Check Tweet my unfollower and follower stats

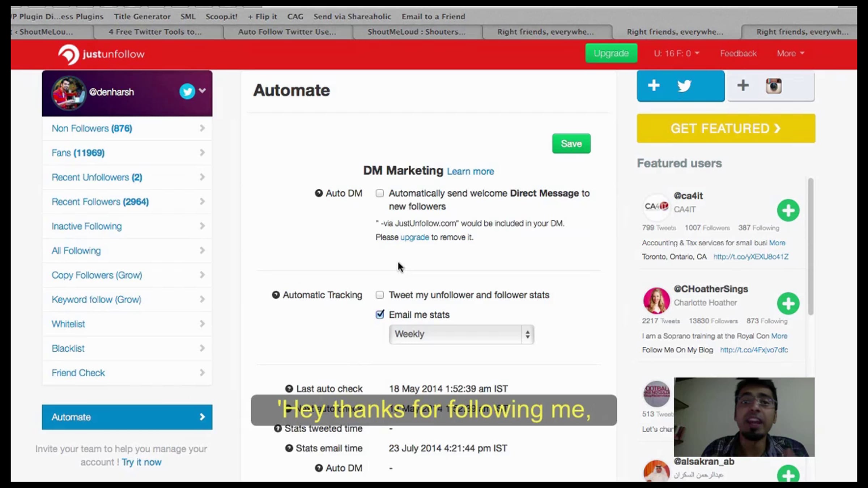pyautogui.click(x=380, y=295)
